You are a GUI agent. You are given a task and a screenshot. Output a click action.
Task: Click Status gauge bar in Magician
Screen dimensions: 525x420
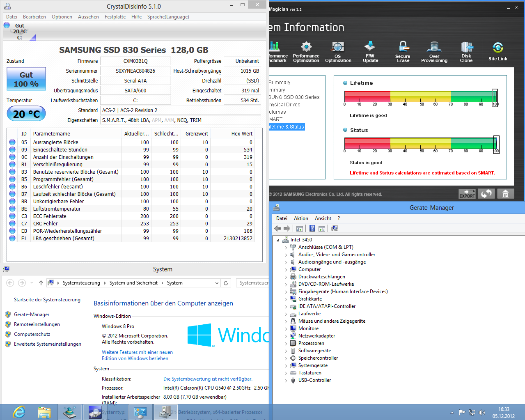(421, 143)
